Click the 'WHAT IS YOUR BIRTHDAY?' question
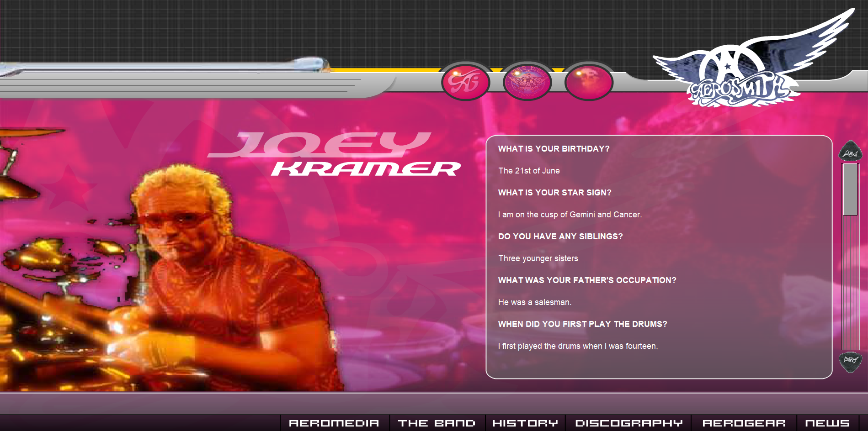Image resolution: width=868 pixels, height=431 pixels. pos(554,149)
